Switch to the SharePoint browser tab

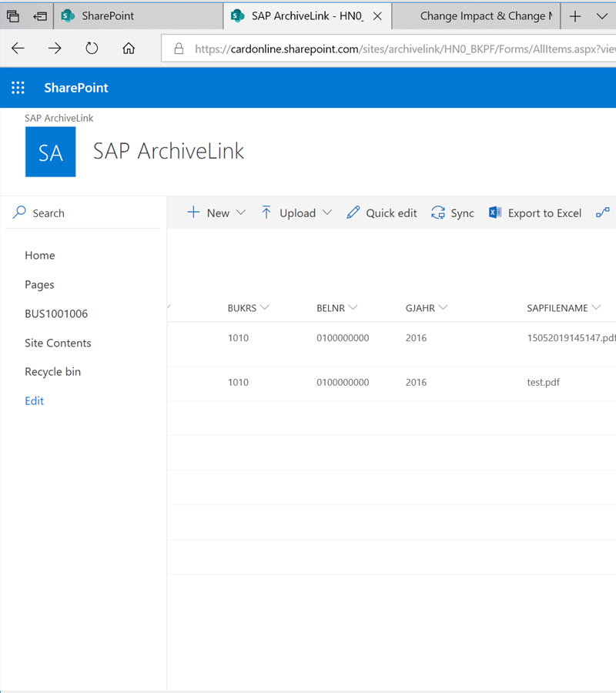[139, 16]
